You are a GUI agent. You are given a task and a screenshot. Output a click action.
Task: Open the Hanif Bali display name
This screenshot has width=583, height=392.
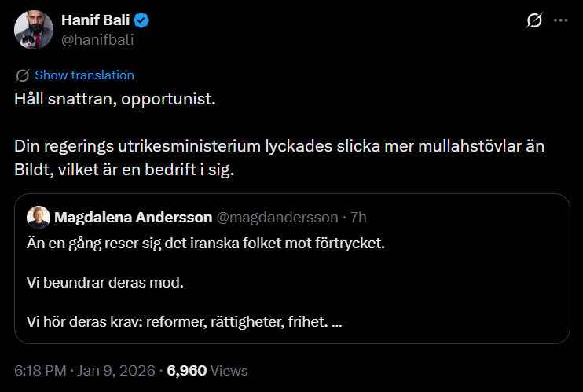pos(96,20)
